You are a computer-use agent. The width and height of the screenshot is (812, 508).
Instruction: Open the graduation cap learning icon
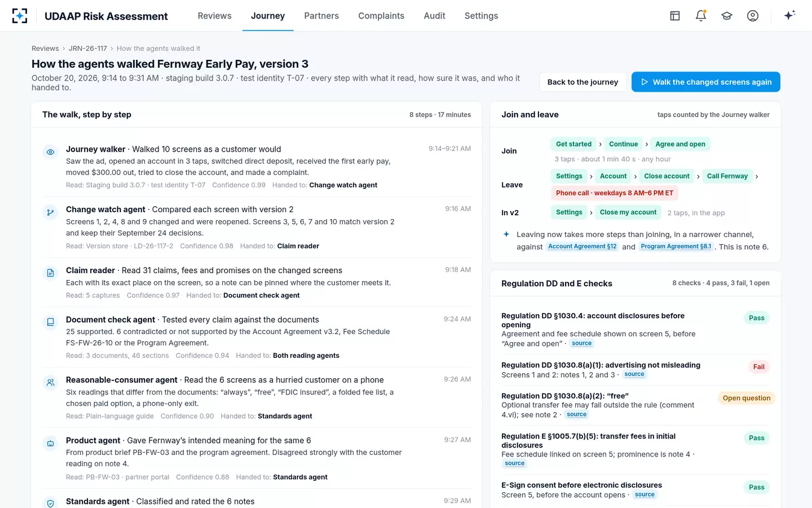coord(727,16)
